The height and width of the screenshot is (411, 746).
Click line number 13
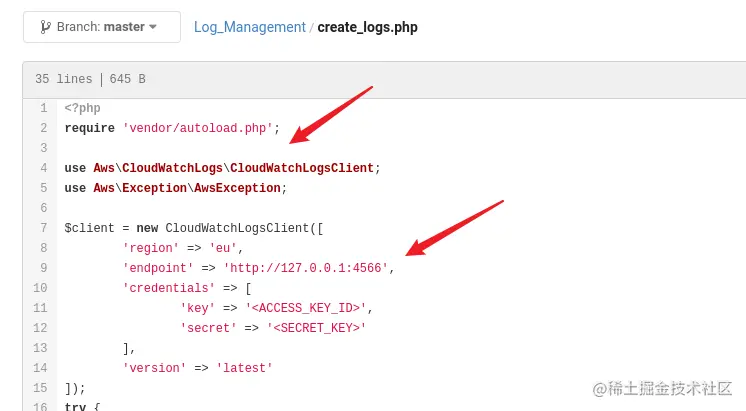[40, 348]
